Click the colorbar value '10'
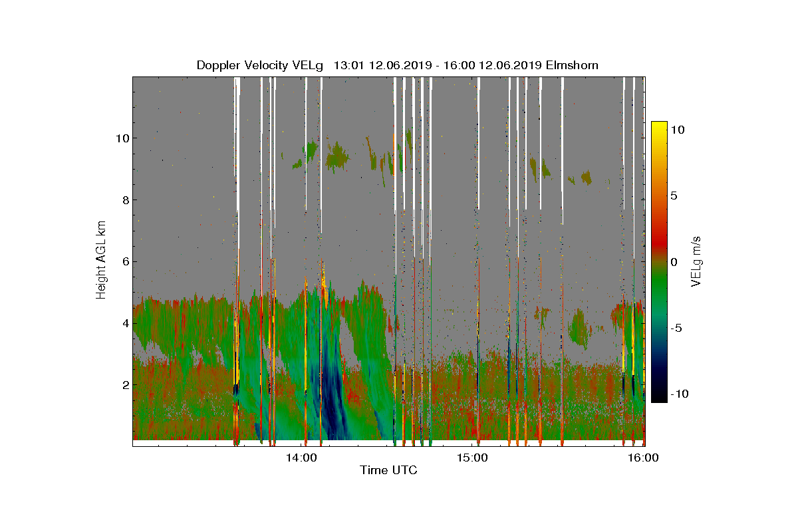 coord(677,130)
